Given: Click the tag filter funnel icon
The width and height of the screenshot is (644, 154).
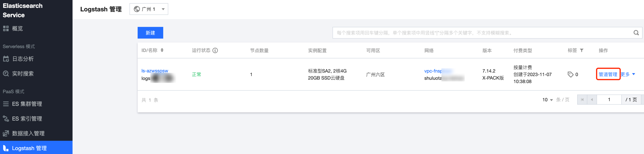Looking at the screenshot, I should (582, 50).
